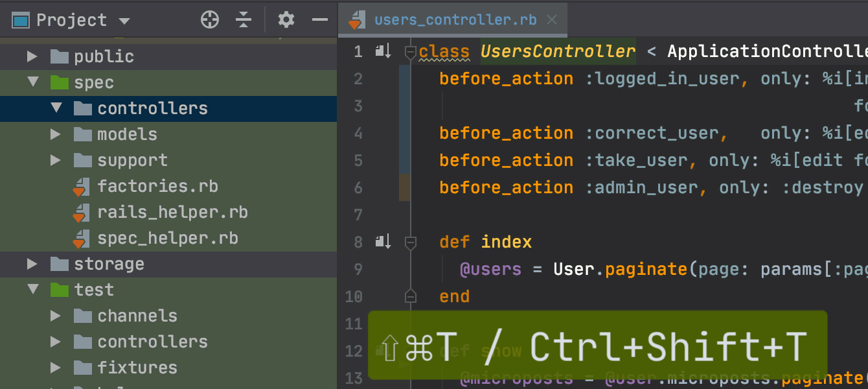Expand the public folder
The width and height of the screenshot is (868, 389).
(x=32, y=56)
